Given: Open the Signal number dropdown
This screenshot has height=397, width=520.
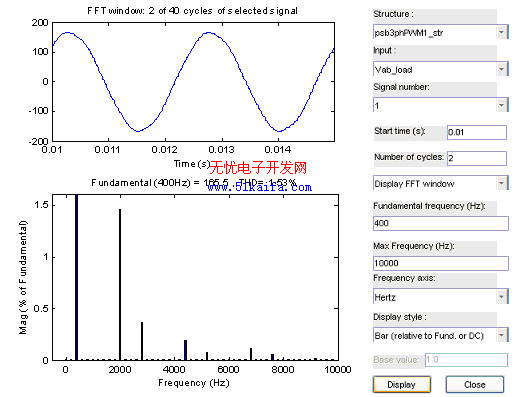Looking at the screenshot, I should 441,105.
